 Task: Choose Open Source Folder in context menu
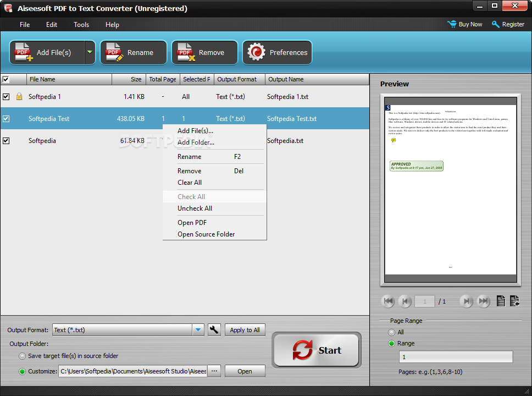click(x=214, y=234)
